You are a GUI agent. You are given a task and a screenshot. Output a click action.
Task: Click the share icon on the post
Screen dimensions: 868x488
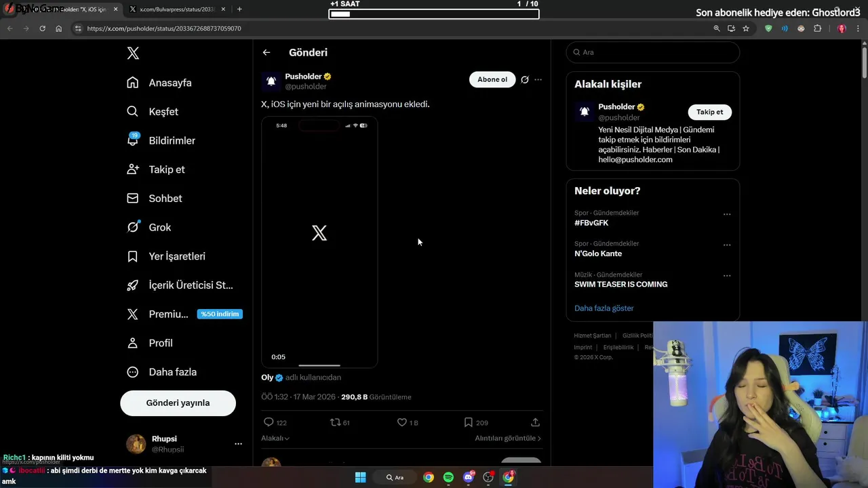(535, 422)
